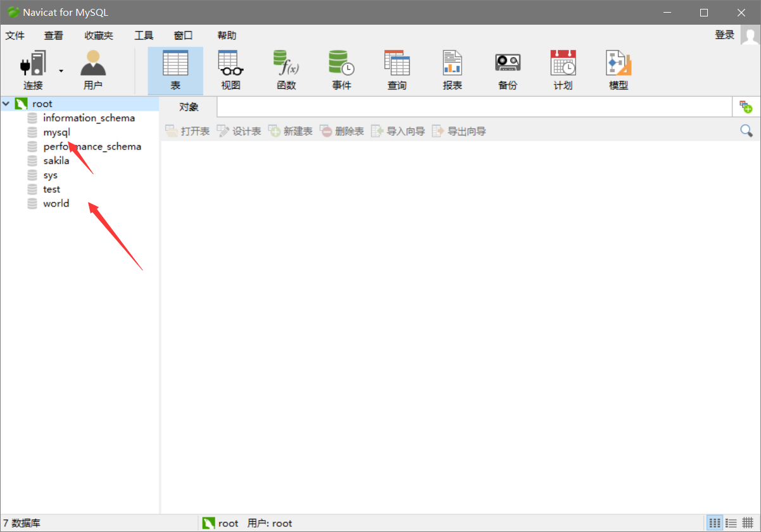This screenshot has width=761, height=532.
Task: Click the new-tab icon right of tab bar
Action: pyautogui.click(x=746, y=107)
